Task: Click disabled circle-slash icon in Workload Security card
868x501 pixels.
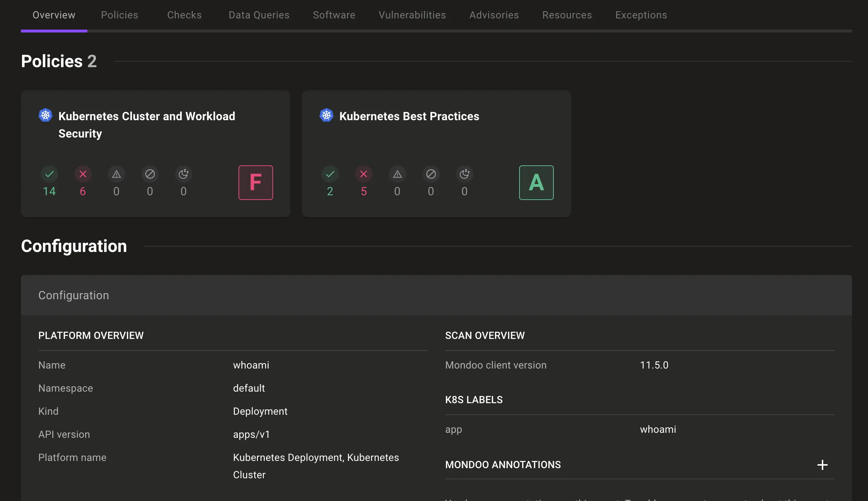Action: 150,174
